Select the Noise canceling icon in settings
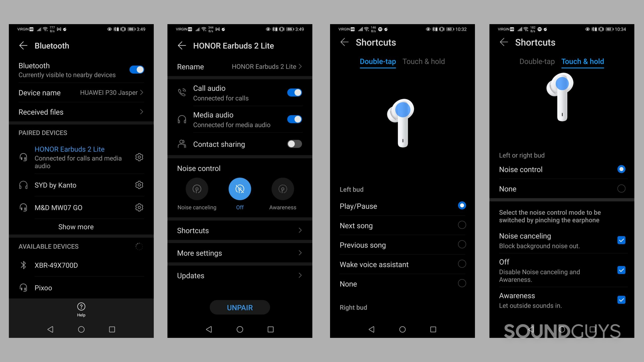 [197, 189]
